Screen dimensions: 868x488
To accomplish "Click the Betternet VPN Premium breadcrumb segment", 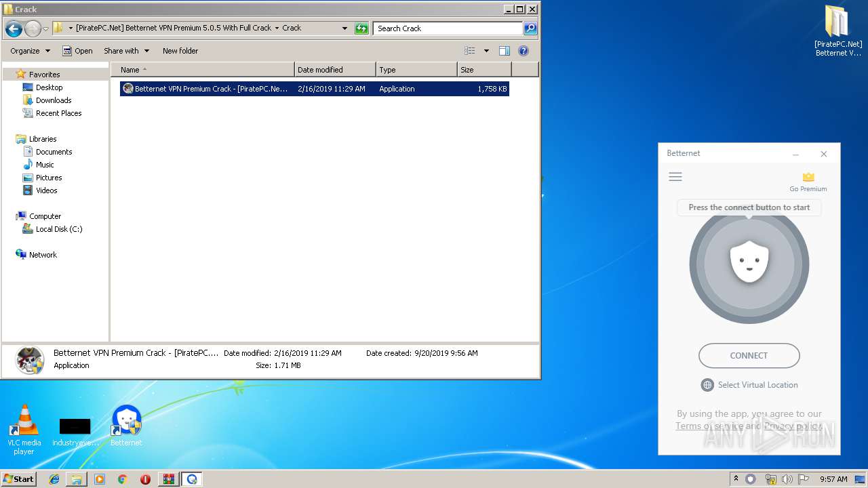I will [174, 28].
